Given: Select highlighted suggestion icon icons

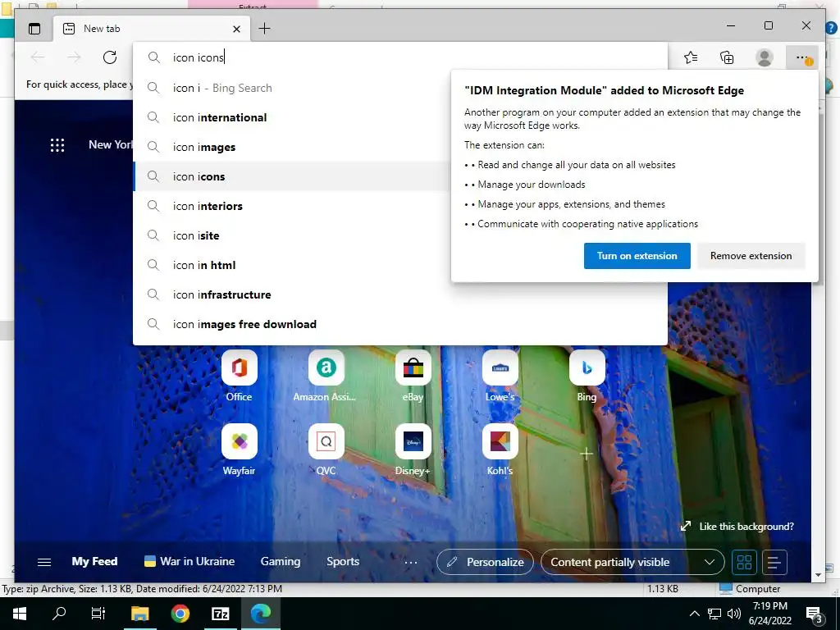Looking at the screenshot, I should (292, 176).
